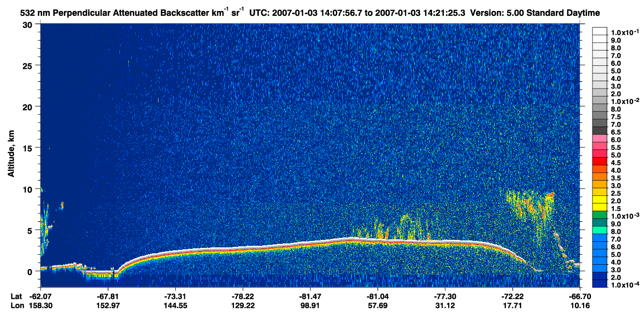Viewport: 644px width, 330px height.
Task: Pick the yellow swatch beside 1.5
Action: [600, 207]
